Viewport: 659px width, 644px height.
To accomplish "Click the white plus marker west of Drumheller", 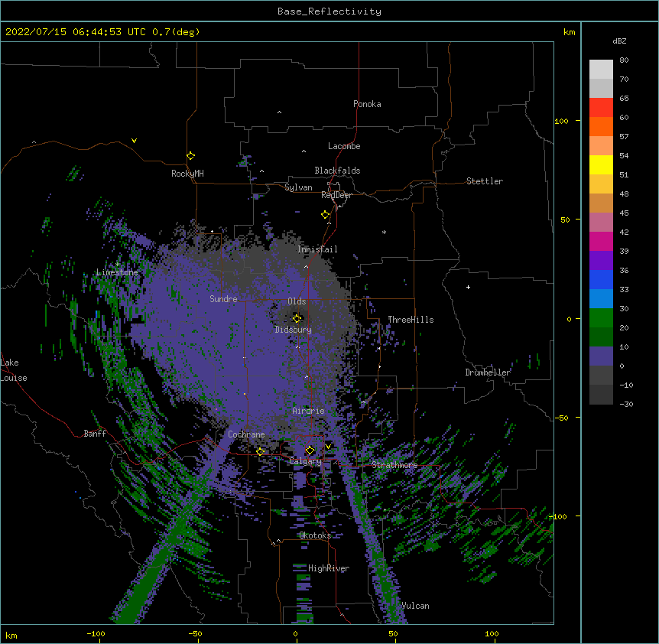I will [468, 287].
